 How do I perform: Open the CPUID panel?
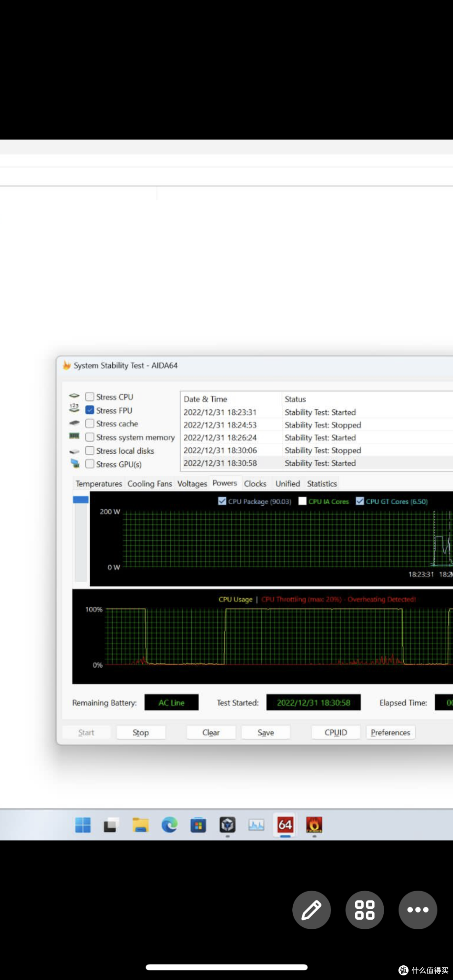coord(336,732)
